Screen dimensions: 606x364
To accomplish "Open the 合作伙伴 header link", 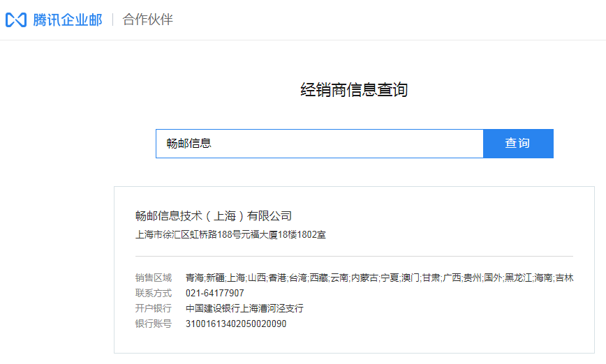I will coord(147,20).
